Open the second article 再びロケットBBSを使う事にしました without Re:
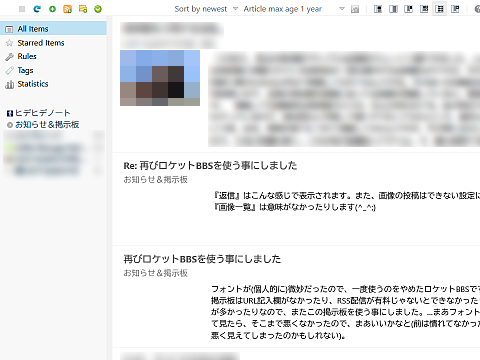The width and height of the screenshot is (480, 360). (202, 259)
